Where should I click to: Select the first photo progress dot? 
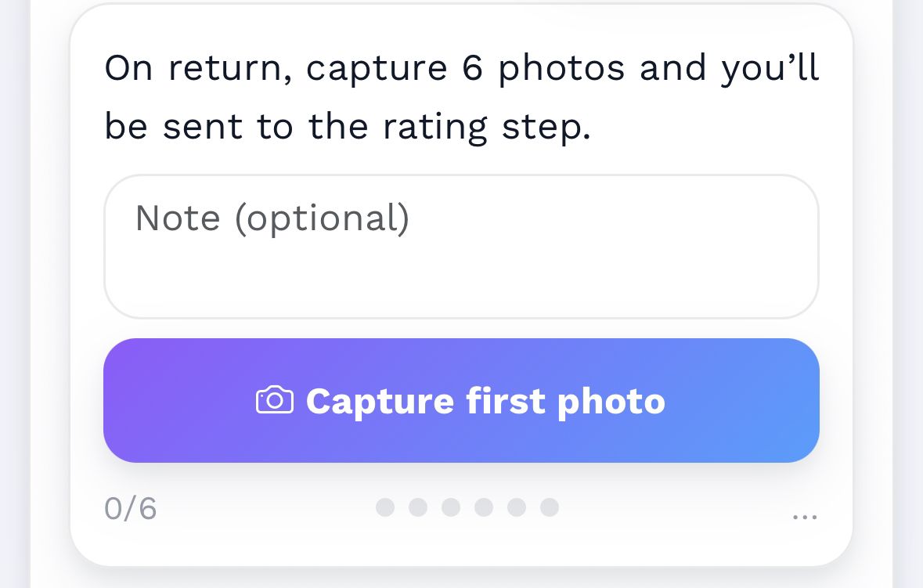pyautogui.click(x=385, y=507)
